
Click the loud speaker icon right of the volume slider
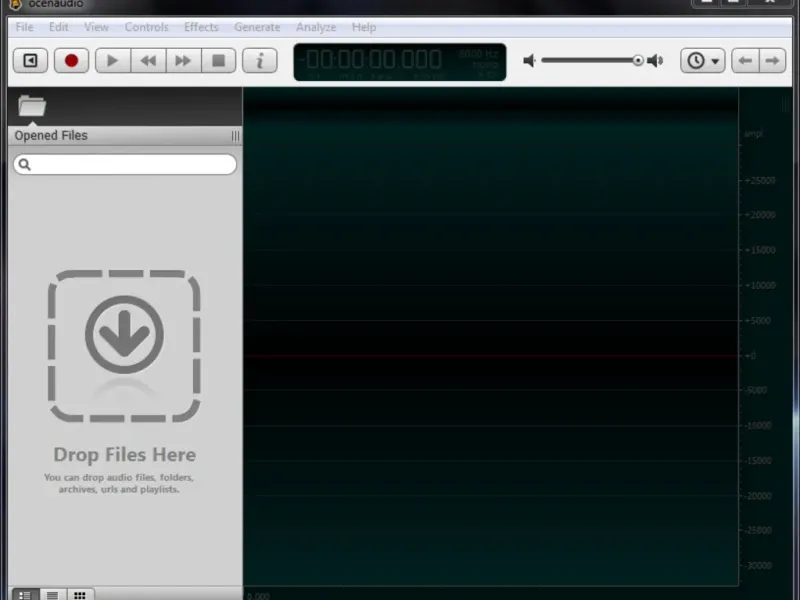[655, 61]
